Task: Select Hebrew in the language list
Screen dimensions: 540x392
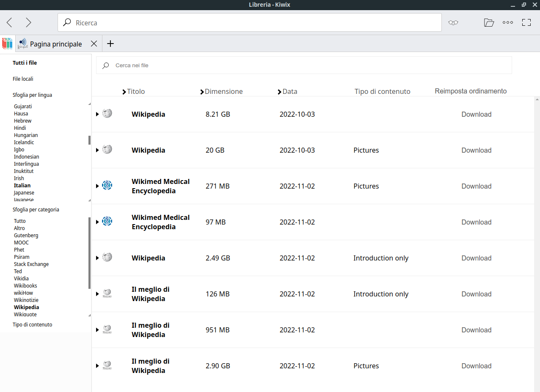Action: point(22,121)
